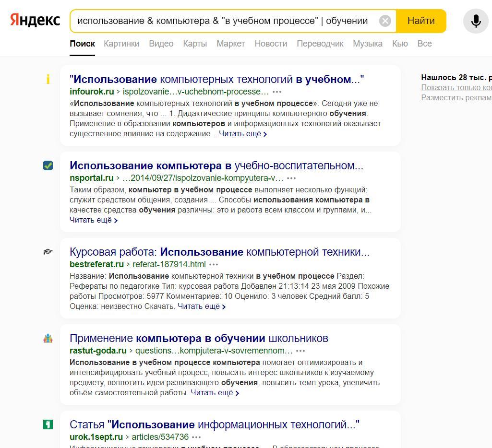This screenshot has height=448, width=492.
Task: Click 'Показать только ком...' sidebar link
Action: pos(456,87)
